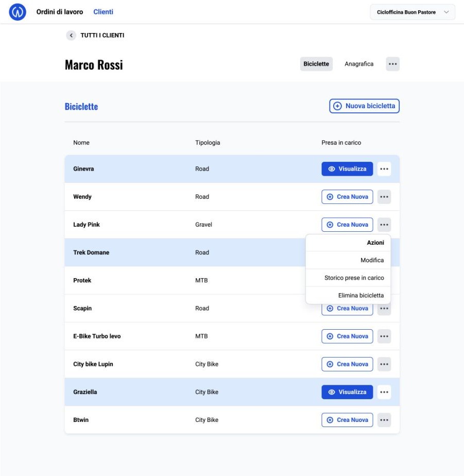Image resolution: width=464 pixels, height=476 pixels.
Task: Open actions menu for Ginevra
Action: click(x=384, y=169)
